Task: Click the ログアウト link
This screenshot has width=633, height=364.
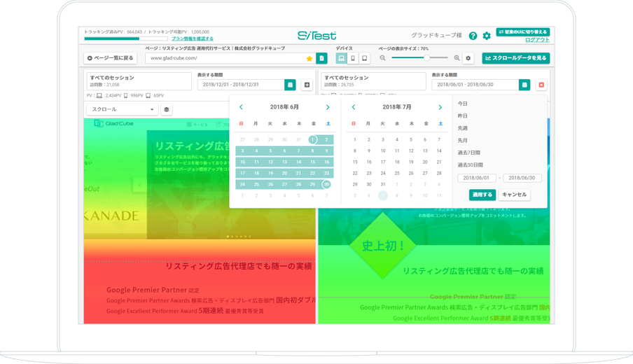Action: pyautogui.click(x=537, y=41)
